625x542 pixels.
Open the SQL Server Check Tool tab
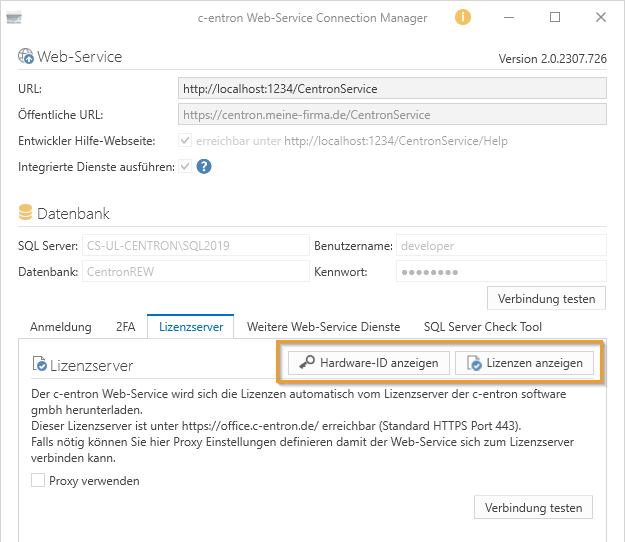point(484,326)
